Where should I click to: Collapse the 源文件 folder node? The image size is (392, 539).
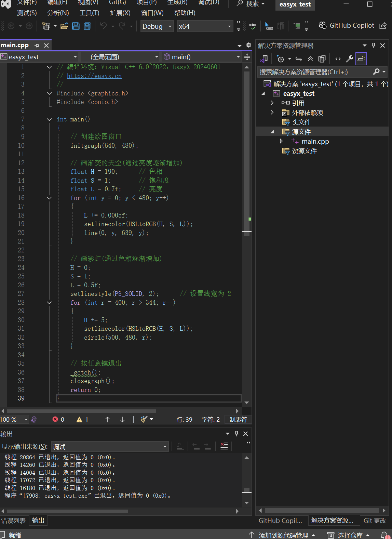[x=272, y=132]
